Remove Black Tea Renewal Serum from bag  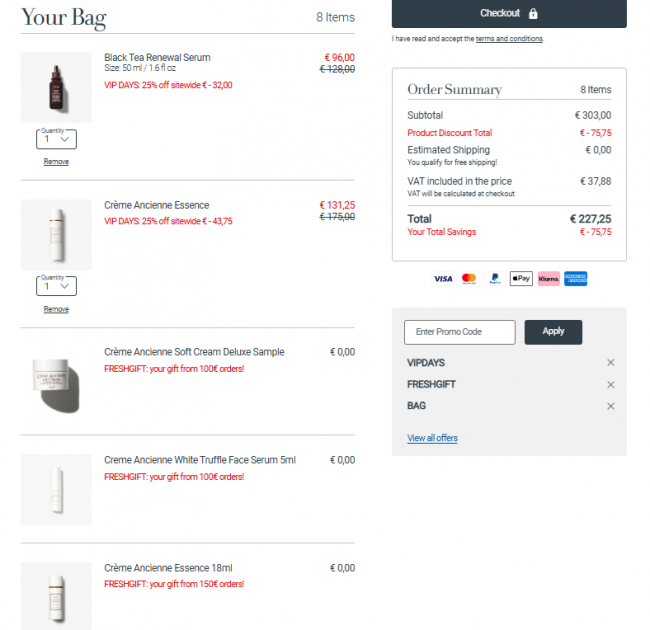(x=56, y=162)
